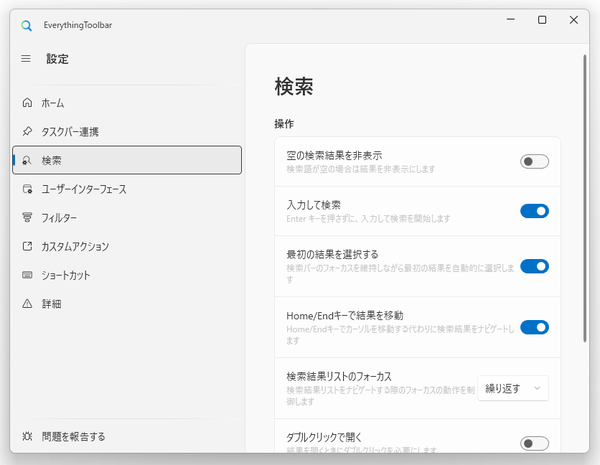Switch to フィルター settings
The image size is (600, 465).
[x=127, y=217]
